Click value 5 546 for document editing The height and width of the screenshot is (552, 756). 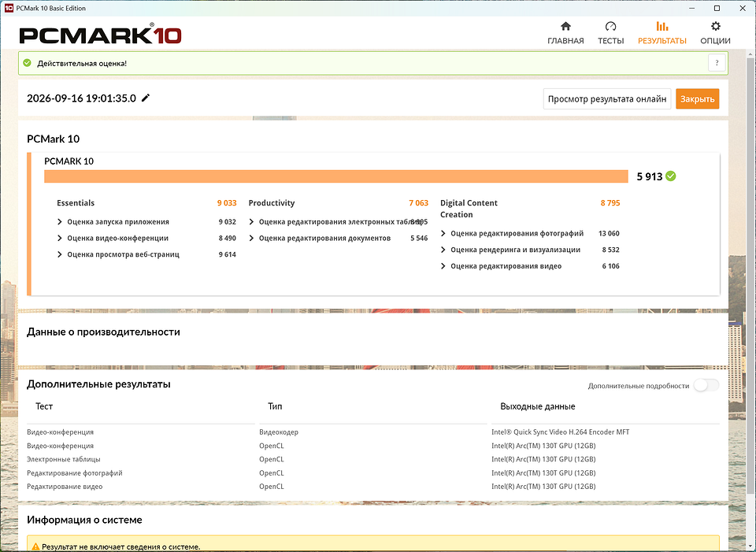419,238
